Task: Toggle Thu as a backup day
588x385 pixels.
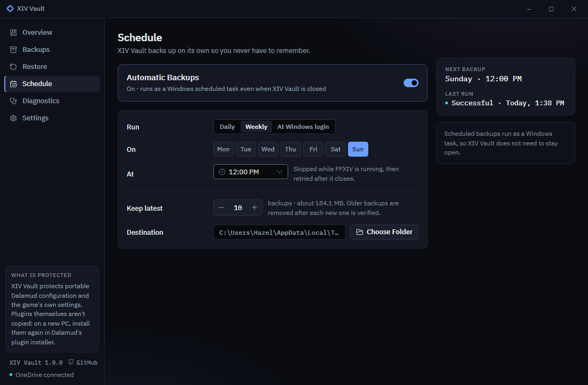Action: point(291,149)
